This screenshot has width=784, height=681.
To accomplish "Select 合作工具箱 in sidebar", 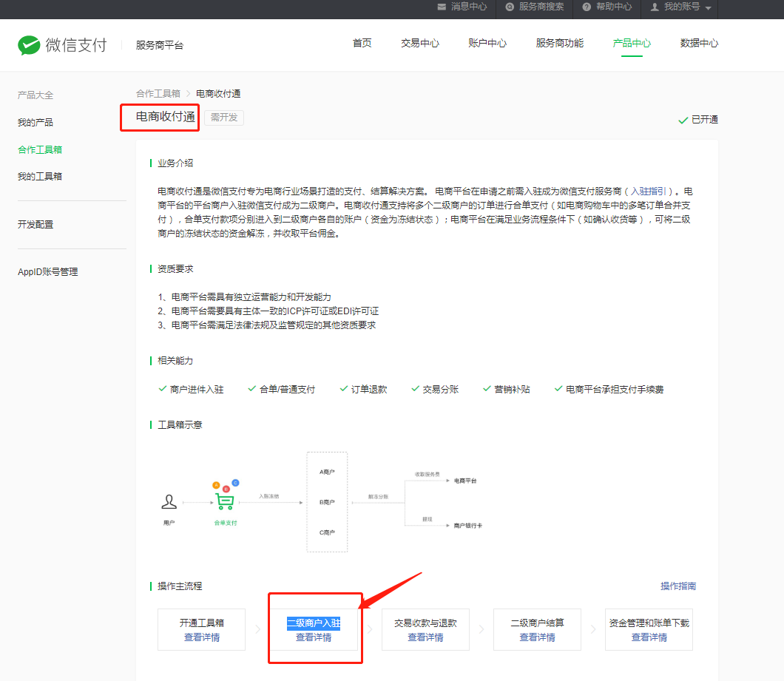I will tap(40, 149).
